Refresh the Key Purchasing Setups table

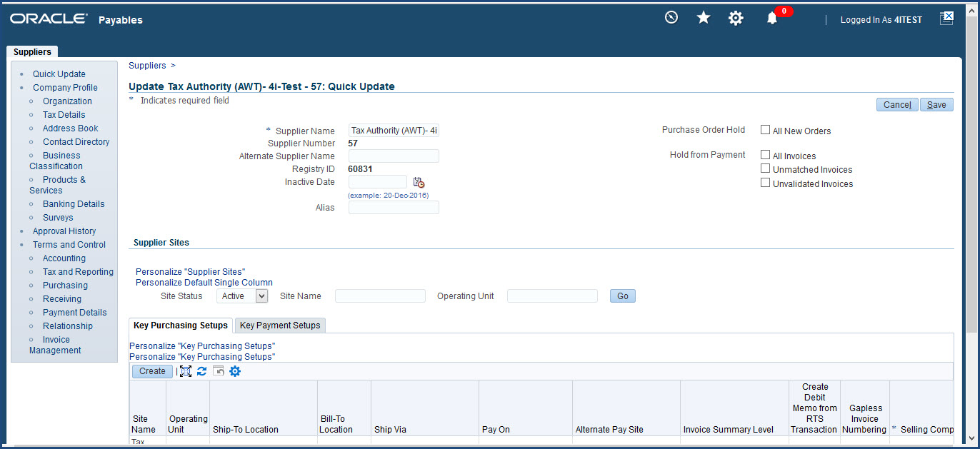[201, 371]
